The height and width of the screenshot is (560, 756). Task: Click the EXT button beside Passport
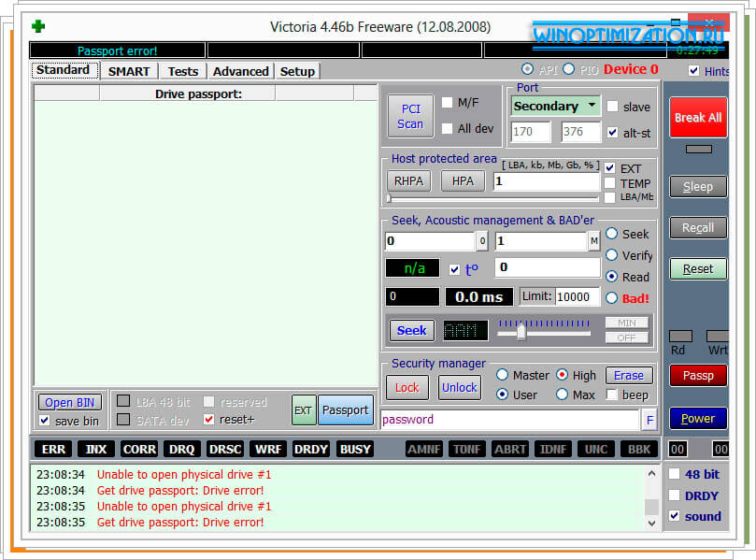tap(304, 409)
